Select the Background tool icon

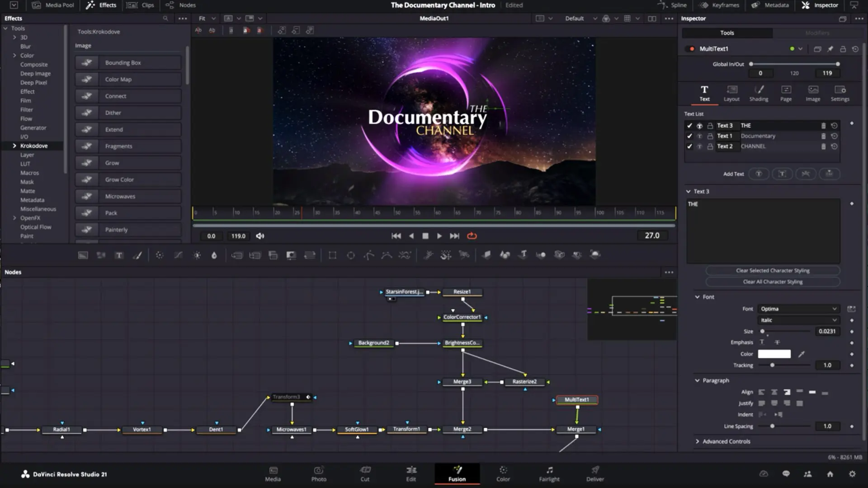(x=83, y=255)
